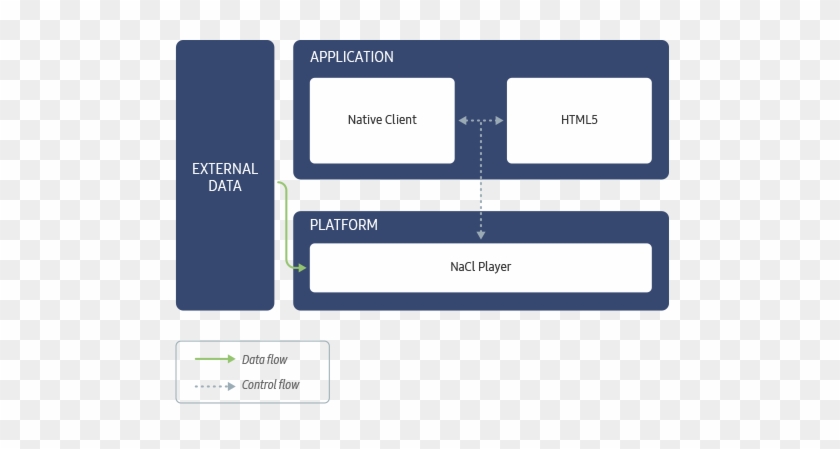Select the NaCl Player box
The width and height of the screenshot is (840, 449).
(x=481, y=268)
